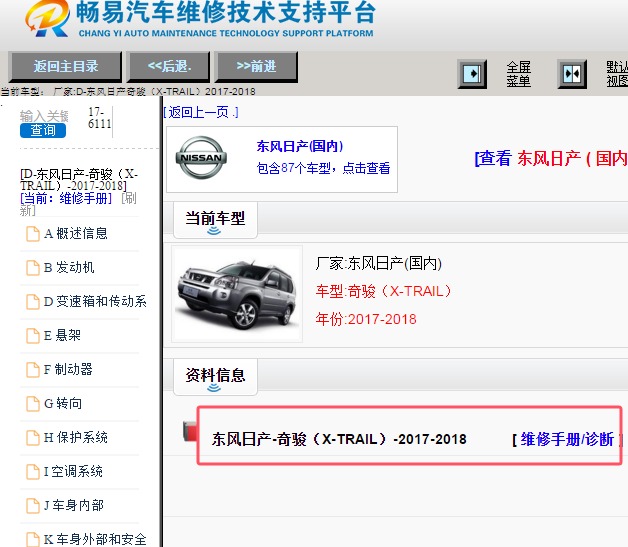Open the H 保护系统 tree item
This screenshot has width=628, height=547.
[x=76, y=437]
